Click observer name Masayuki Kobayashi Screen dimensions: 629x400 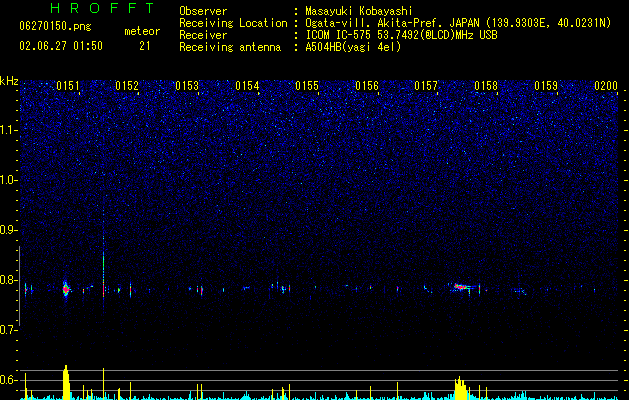[359, 11]
